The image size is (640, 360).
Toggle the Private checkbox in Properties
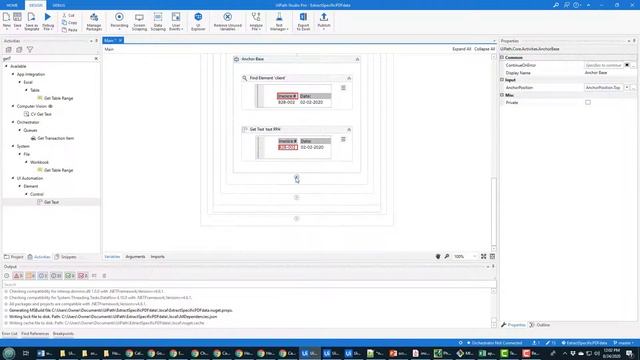click(x=588, y=102)
